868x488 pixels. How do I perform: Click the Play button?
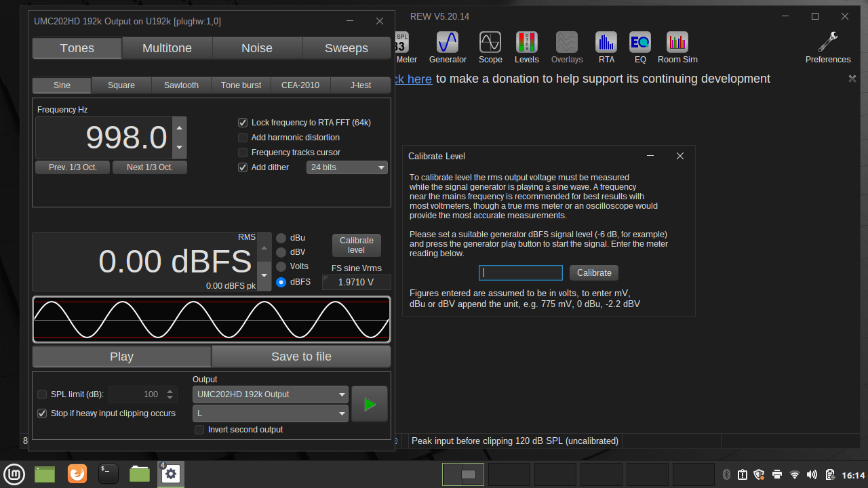pos(122,357)
